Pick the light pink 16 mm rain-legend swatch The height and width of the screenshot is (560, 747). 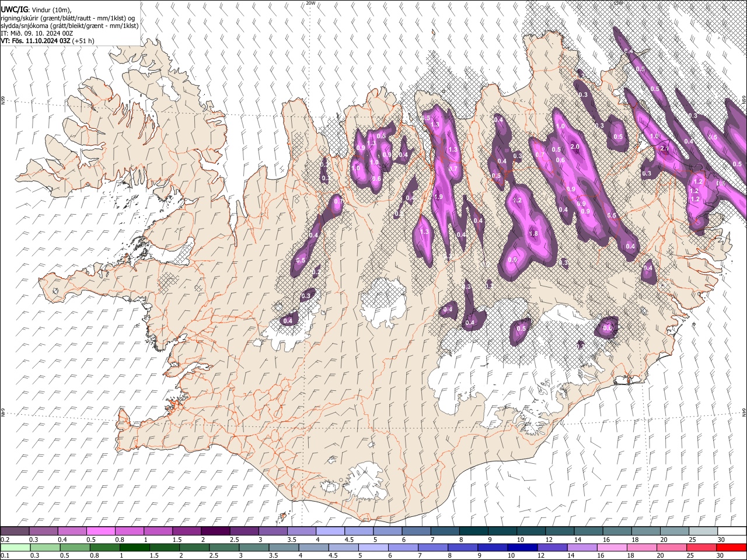point(612,547)
